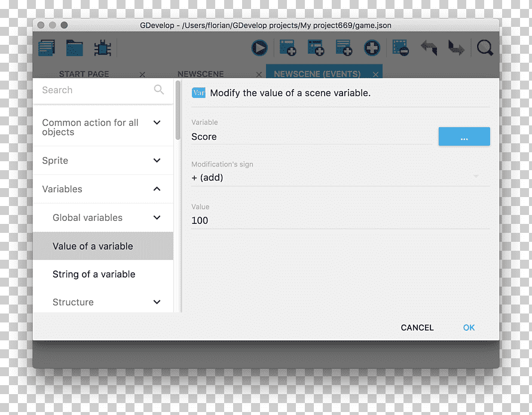Click the redo arrow icon
The height and width of the screenshot is (415, 532).
coord(456,48)
